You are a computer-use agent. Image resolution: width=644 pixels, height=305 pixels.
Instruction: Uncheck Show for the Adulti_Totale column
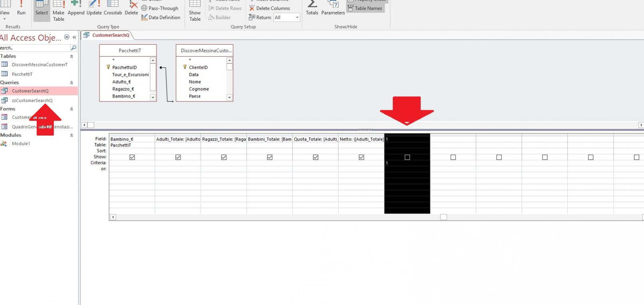click(x=178, y=157)
